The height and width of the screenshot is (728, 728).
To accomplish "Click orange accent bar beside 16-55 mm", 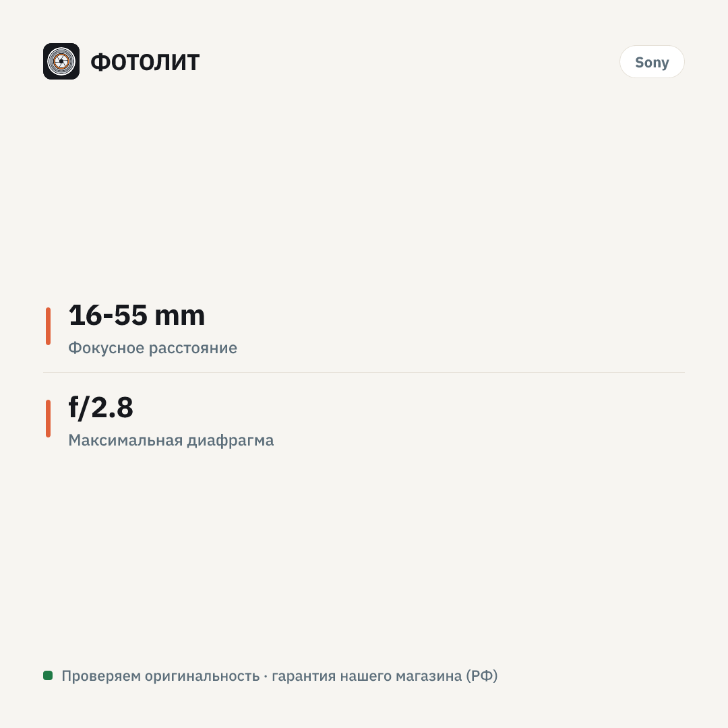I will click(49, 326).
